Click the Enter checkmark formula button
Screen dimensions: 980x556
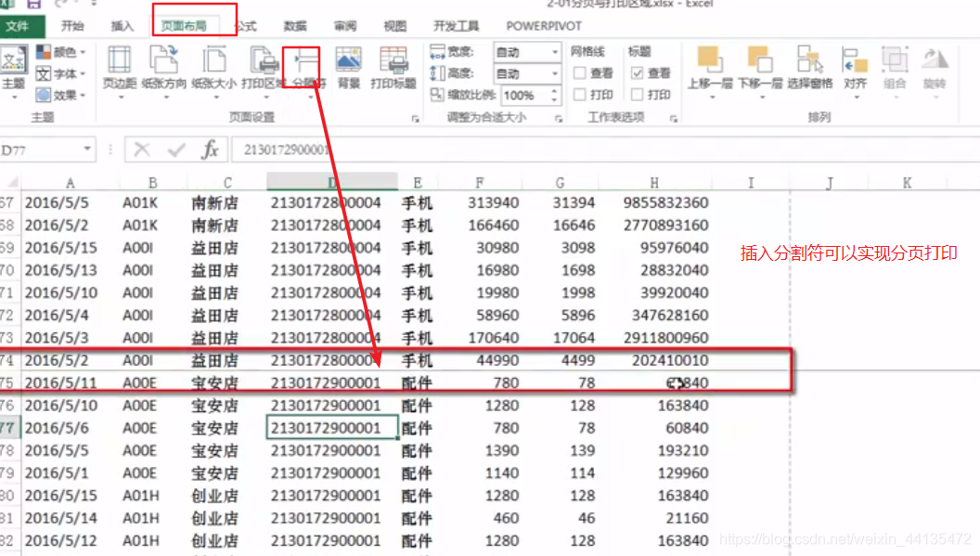point(176,149)
